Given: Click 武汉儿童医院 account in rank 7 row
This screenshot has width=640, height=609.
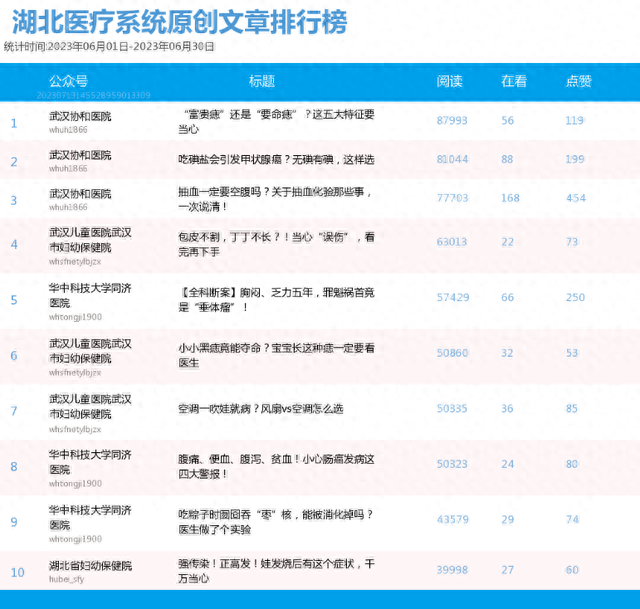Looking at the screenshot, I should pos(90,407).
